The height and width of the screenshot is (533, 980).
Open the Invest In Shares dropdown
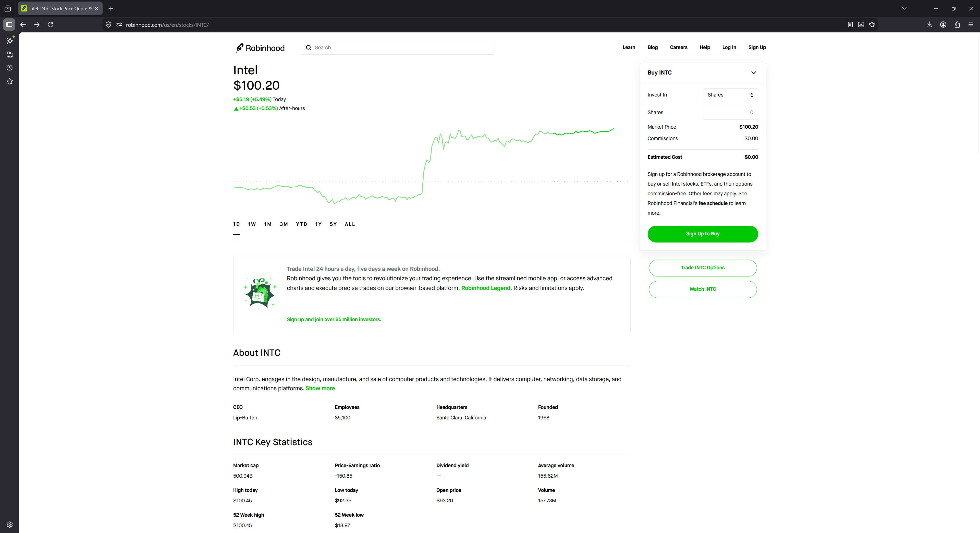coord(730,95)
